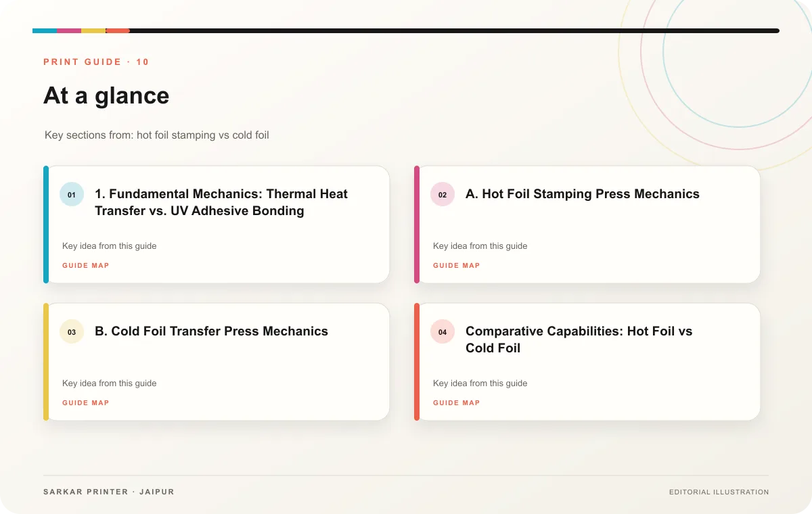
Task: Click GUIDE MAP in the Comparative Capabilities card
Action: (x=457, y=403)
